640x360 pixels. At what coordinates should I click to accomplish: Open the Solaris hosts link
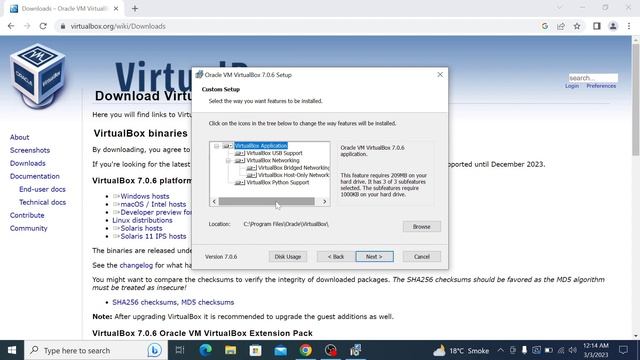[x=141, y=228]
